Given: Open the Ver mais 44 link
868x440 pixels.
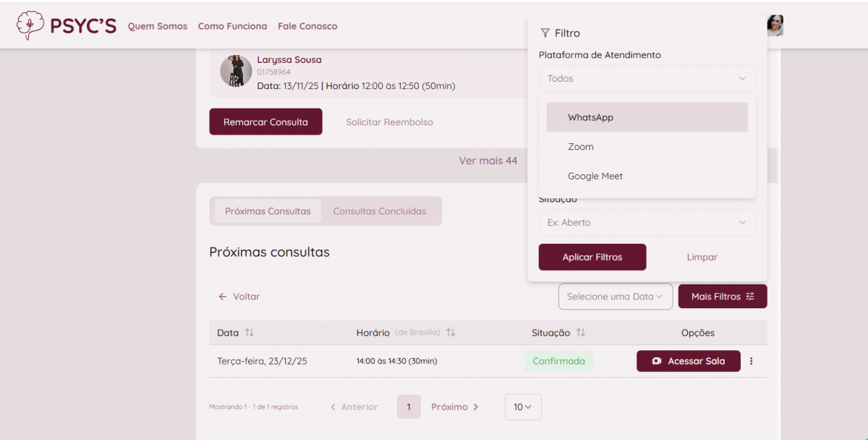Looking at the screenshot, I should tap(488, 161).
